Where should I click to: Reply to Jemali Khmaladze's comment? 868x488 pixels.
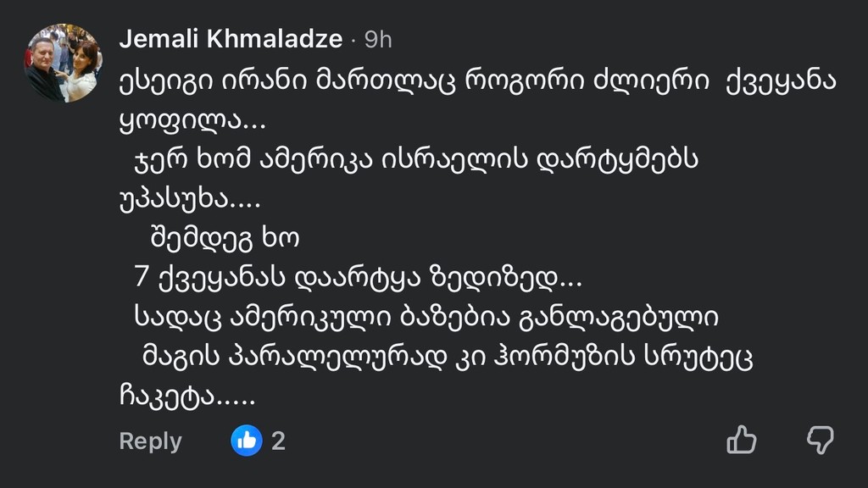(150, 441)
